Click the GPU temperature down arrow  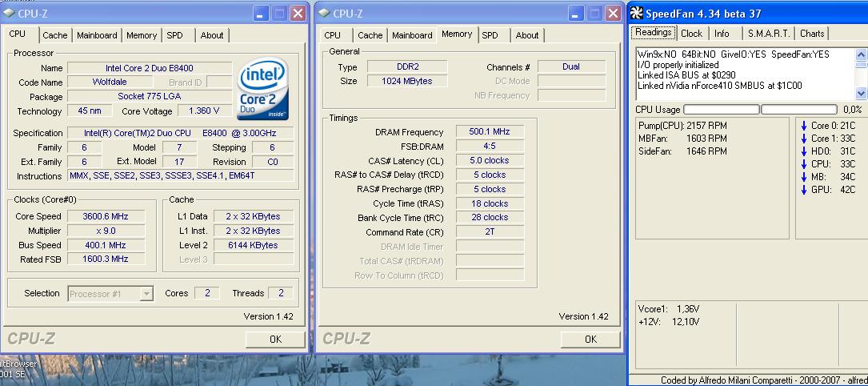point(804,190)
